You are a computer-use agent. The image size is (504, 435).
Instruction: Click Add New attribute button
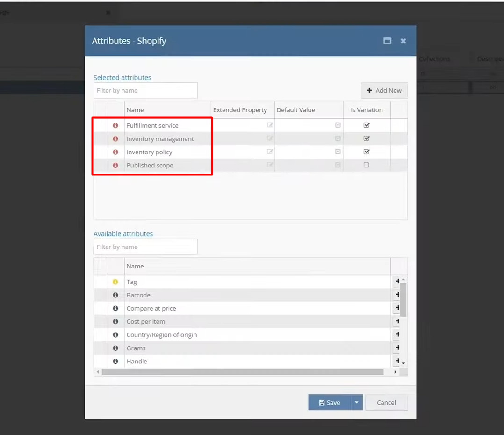coord(384,90)
